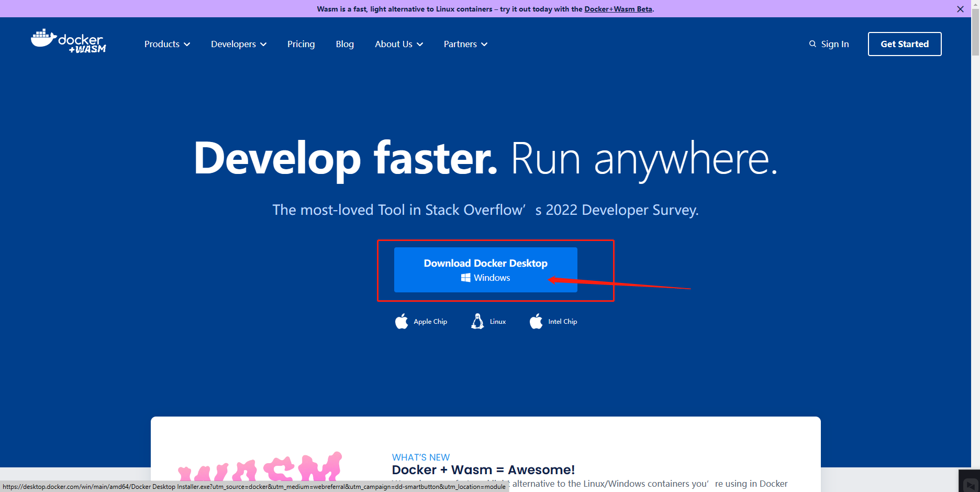Click the Docker + Wasm = Awesome! heading
Screen dimensions: 980x492
click(x=483, y=470)
